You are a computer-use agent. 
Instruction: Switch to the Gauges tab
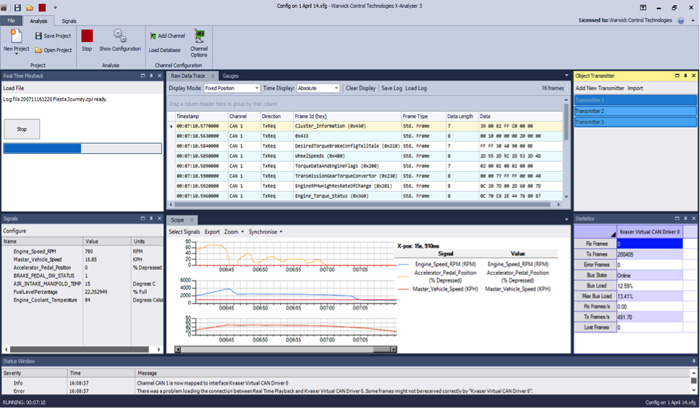[230, 76]
